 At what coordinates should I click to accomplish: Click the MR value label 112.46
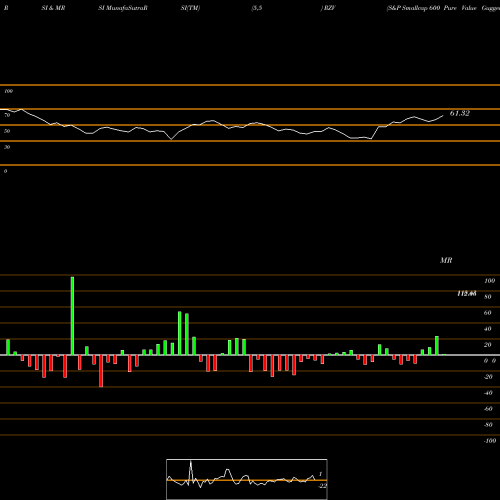tap(467, 293)
